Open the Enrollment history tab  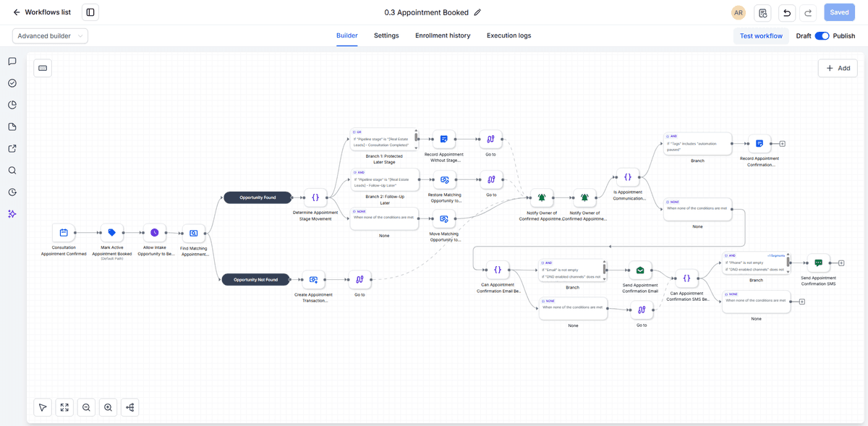tap(443, 35)
